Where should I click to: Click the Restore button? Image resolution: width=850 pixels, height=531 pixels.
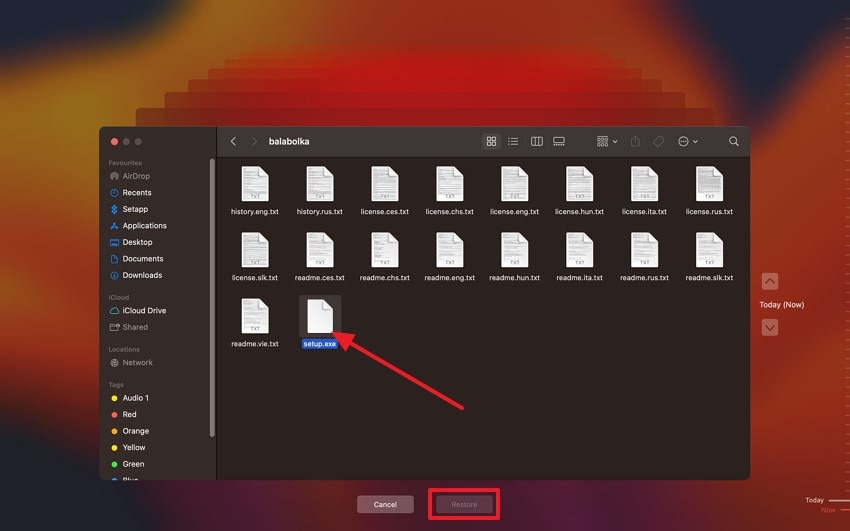coord(465,504)
